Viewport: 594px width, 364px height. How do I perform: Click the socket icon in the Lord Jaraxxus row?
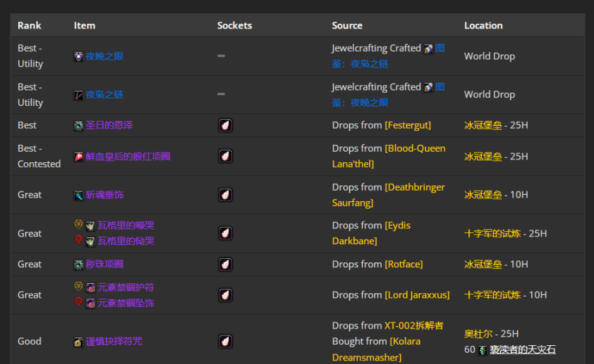coord(225,295)
